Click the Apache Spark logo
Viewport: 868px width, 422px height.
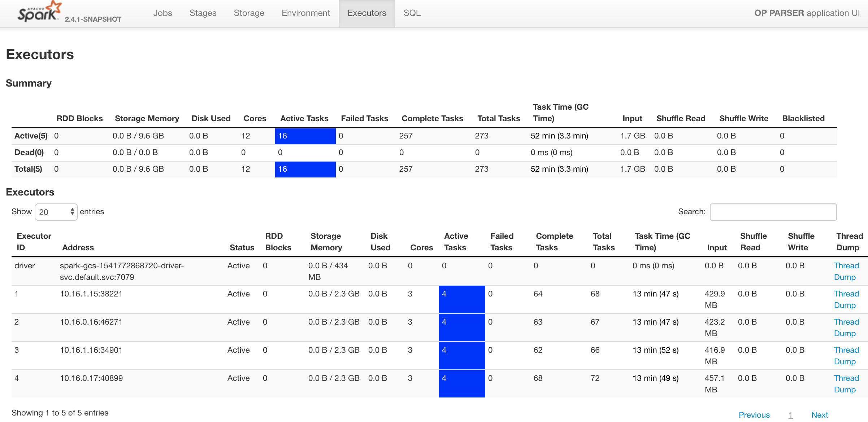pyautogui.click(x=40, y=12)
